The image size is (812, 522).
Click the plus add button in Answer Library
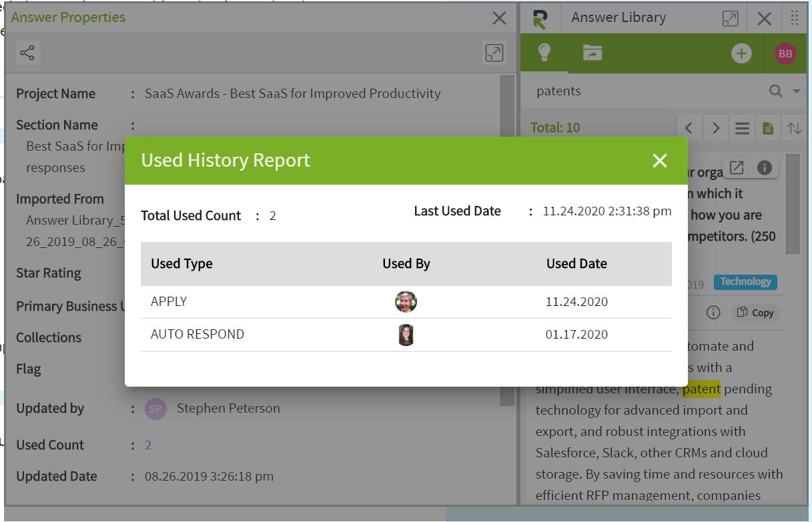pos(741,53)
